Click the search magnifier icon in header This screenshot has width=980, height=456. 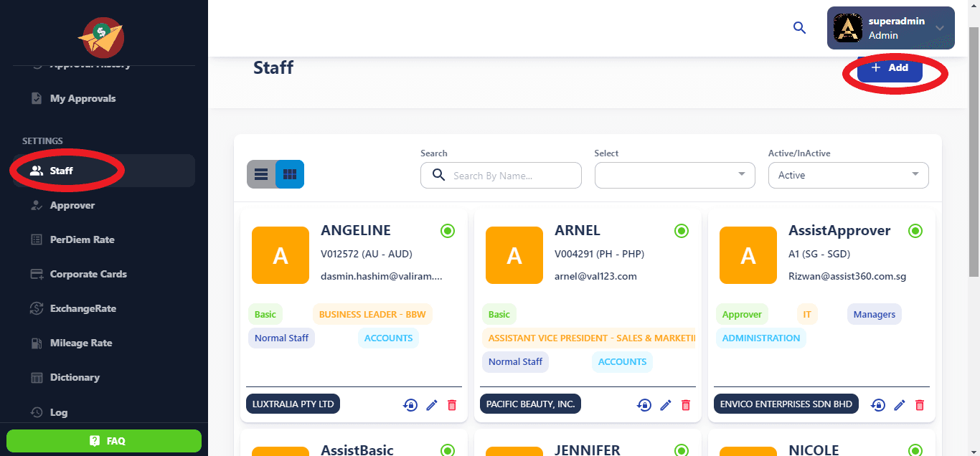tap(799, 28)
